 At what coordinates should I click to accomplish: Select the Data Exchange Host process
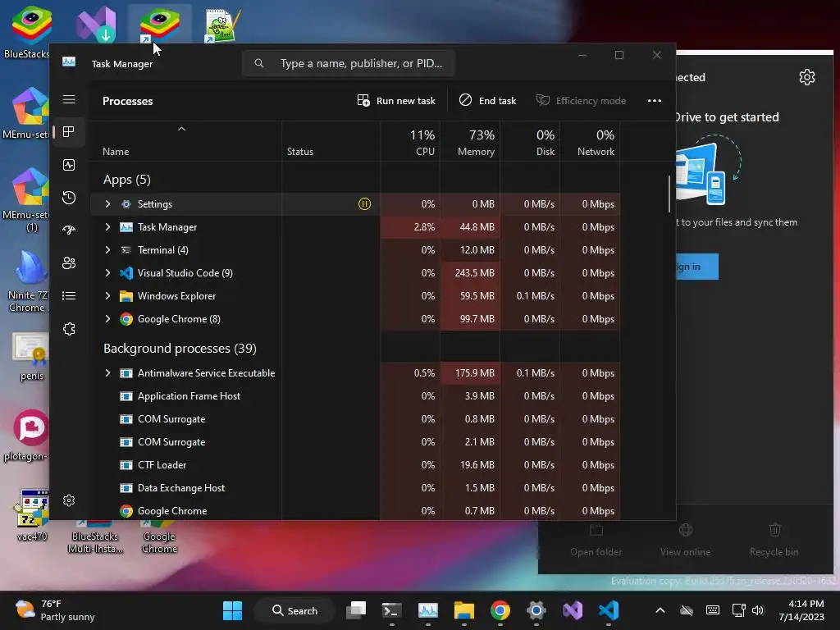click(x=354, y=488)
